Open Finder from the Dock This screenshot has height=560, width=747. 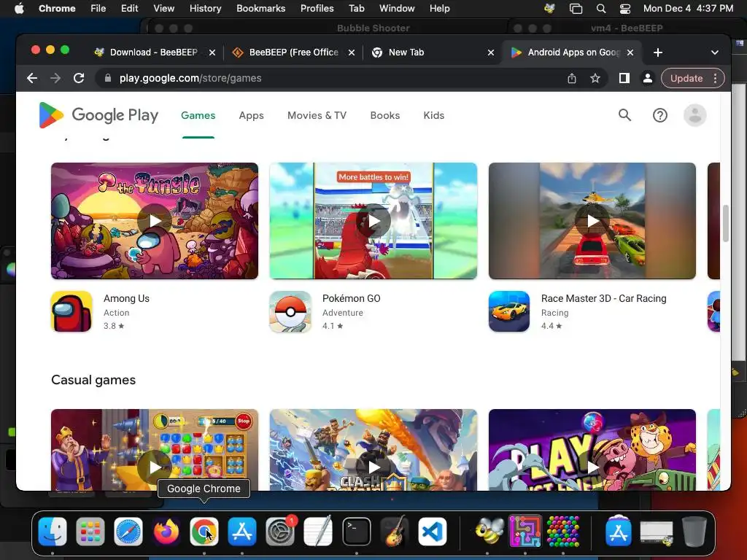click(x=53, y=532)
